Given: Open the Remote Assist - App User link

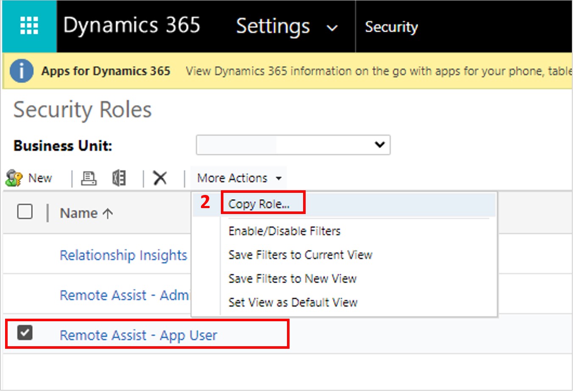Looking at the screenshot, I should (x=138, y=335).
